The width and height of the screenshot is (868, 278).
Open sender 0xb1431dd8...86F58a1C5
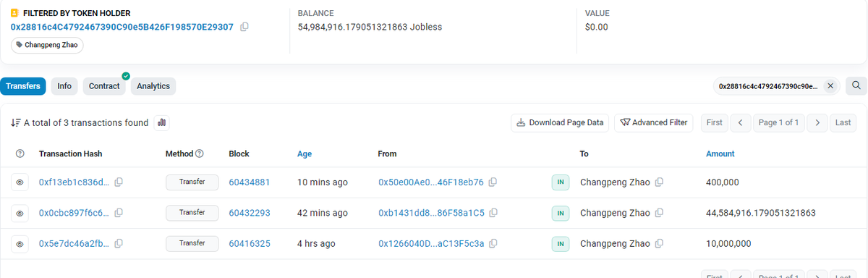tap(431, 213)
